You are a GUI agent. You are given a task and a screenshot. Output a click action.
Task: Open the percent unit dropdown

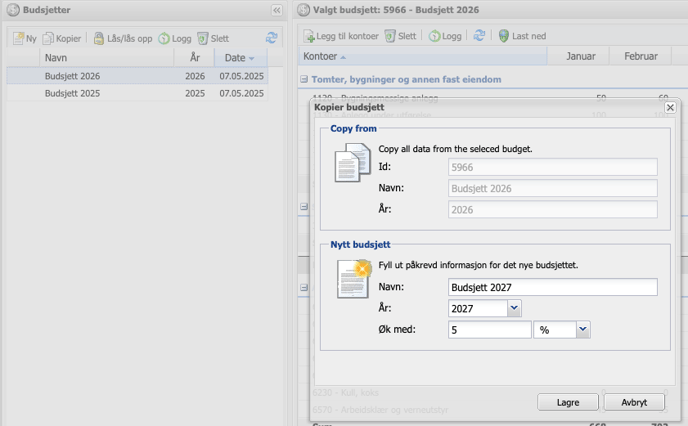[583, 329]
